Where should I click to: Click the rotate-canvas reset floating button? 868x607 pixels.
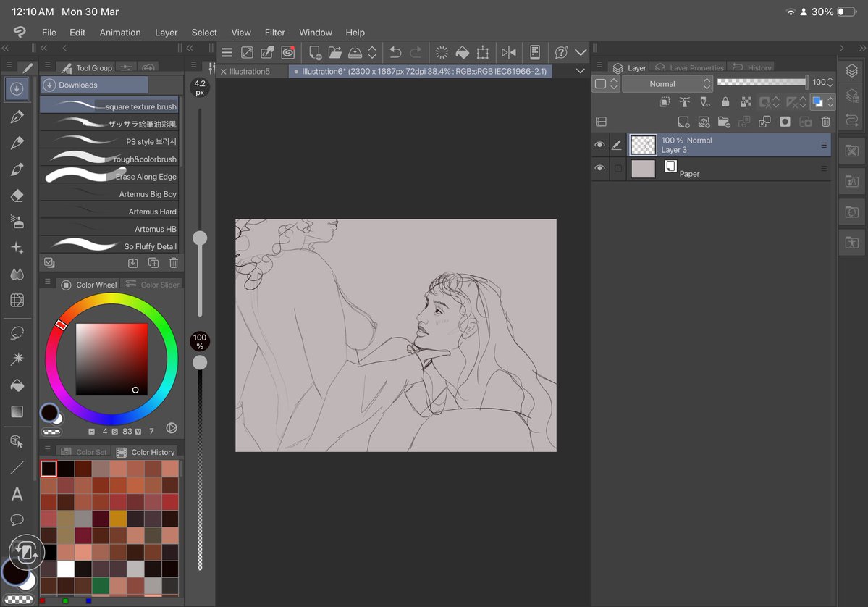pyautogui.click(x=27, y=552)
